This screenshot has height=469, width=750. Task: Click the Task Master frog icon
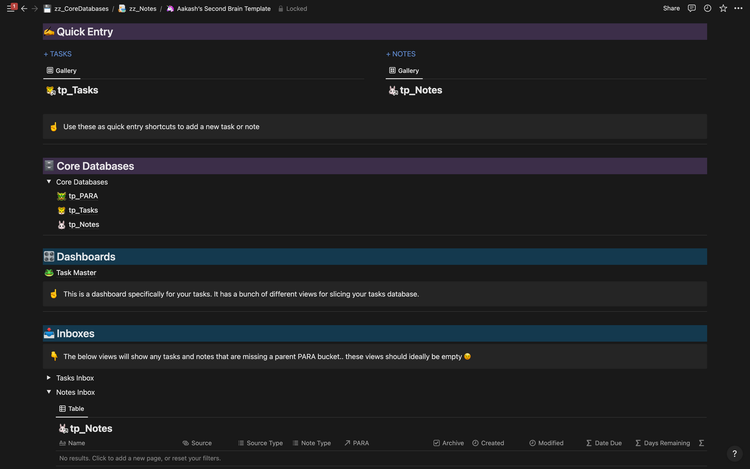pos(49,273)
